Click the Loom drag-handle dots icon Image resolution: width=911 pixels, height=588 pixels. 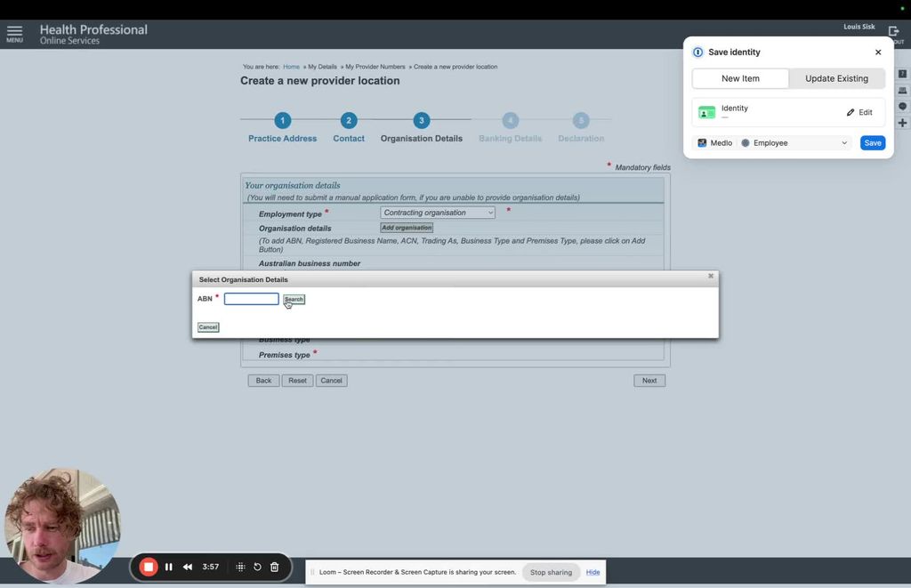pyautogui.click(x=240, y=567)
